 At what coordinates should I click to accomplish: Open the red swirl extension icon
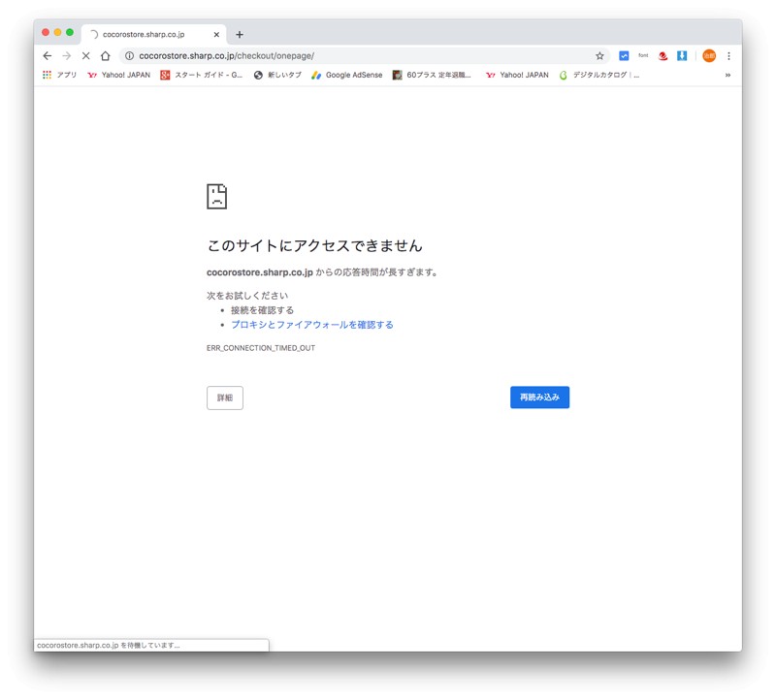point(663,56)
